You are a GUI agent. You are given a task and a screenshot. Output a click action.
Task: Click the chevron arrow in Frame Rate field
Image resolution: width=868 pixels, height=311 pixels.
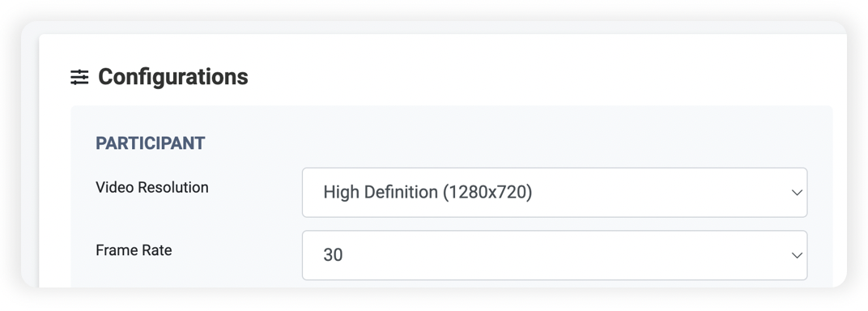[797, 255]
